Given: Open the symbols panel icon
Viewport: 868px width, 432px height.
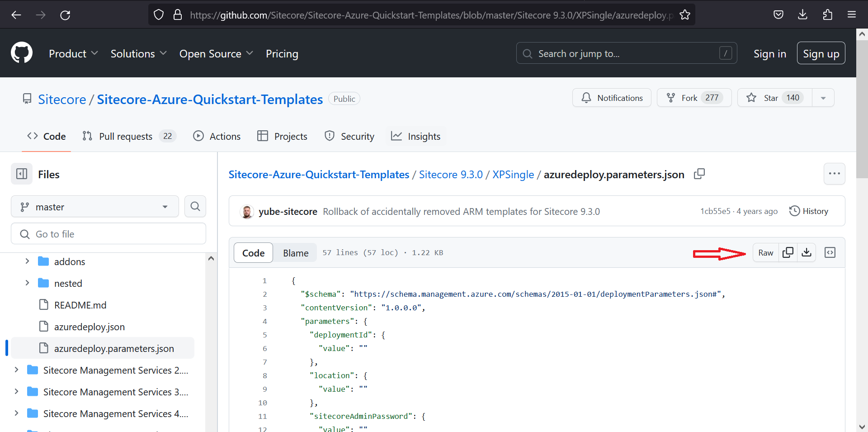Looking at the screenshot, I should pyautogui.click(x=830, y=252).
